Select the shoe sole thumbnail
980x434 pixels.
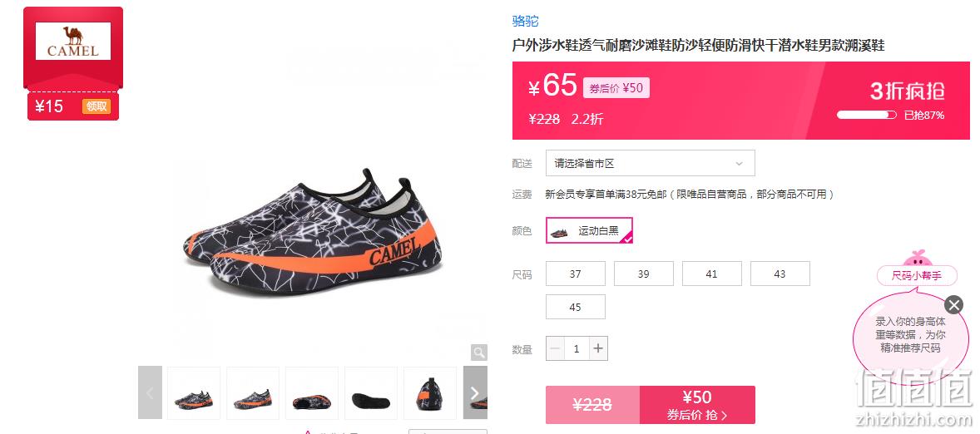click(371, 392)
